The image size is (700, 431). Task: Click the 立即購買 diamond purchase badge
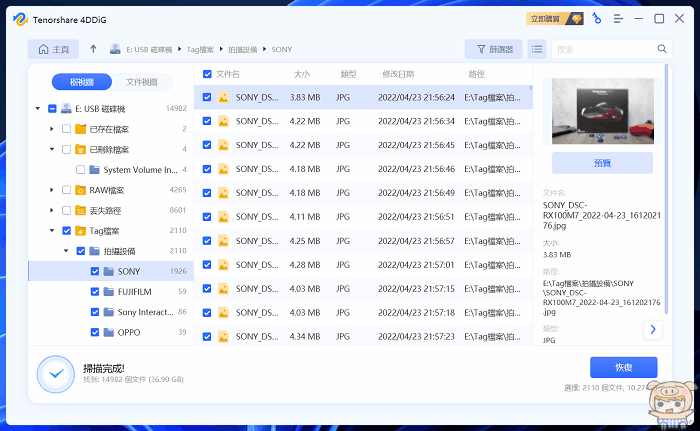[x=554, y=18]
